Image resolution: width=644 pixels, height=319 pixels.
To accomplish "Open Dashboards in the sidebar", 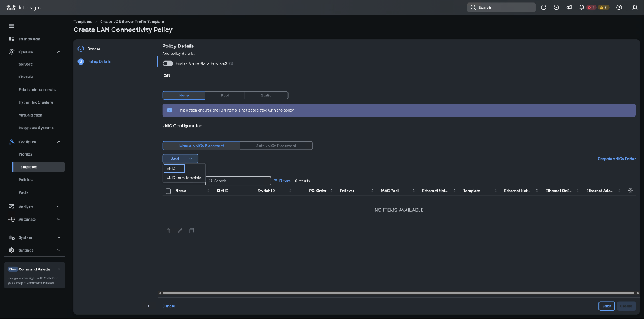I will [x=29, y=39].
